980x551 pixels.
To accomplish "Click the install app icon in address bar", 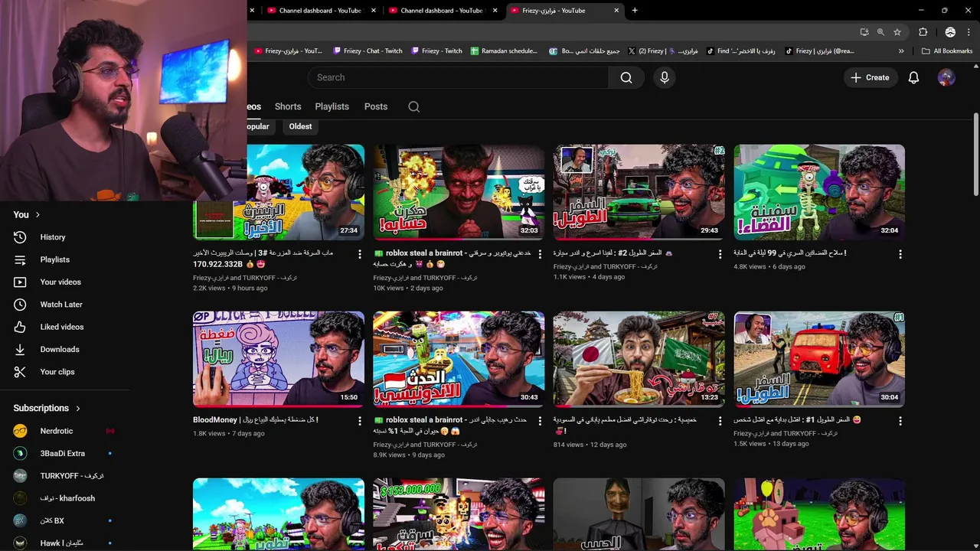I will [x=864, y=32].
